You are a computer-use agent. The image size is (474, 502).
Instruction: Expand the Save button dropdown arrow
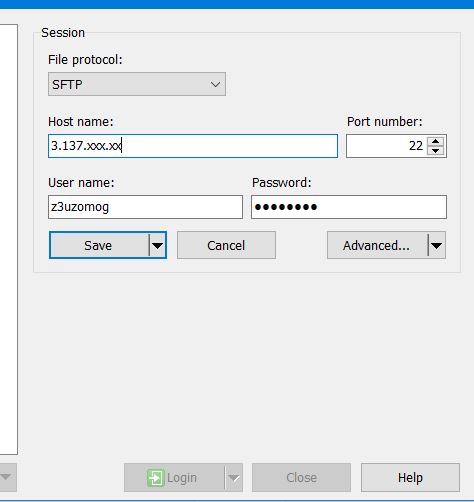click(157, 245)
